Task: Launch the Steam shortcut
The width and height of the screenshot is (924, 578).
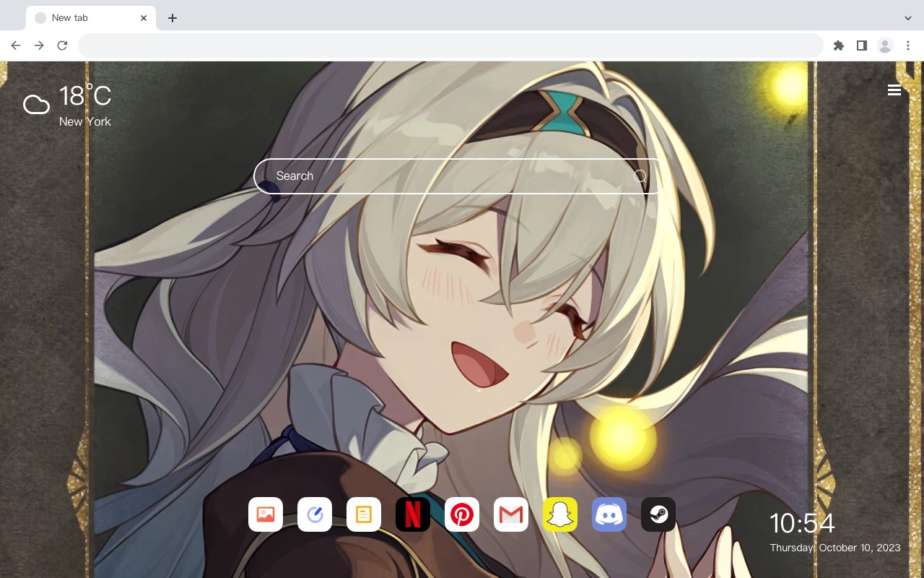Action: (658, 514)
